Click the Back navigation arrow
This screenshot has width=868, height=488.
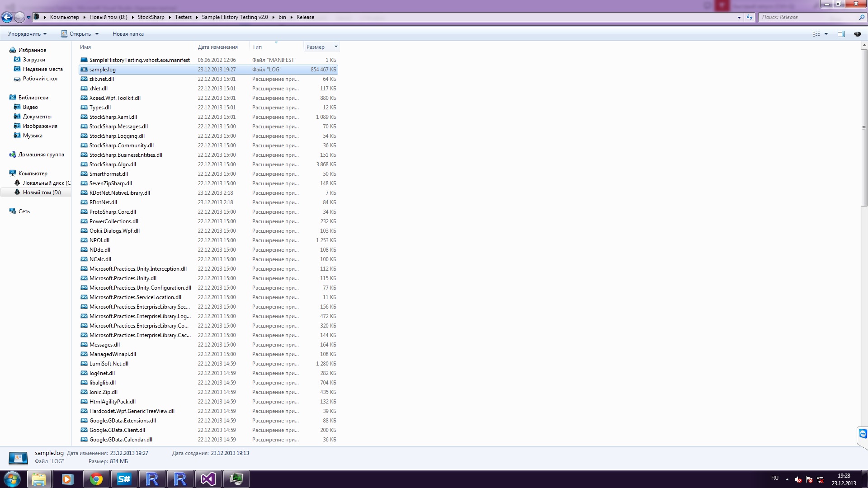(7, 18)
